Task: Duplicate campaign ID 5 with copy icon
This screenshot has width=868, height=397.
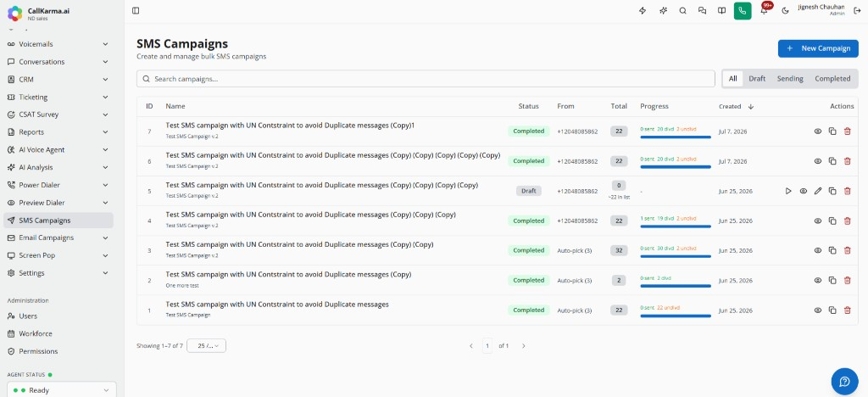Action: (832, 191)
